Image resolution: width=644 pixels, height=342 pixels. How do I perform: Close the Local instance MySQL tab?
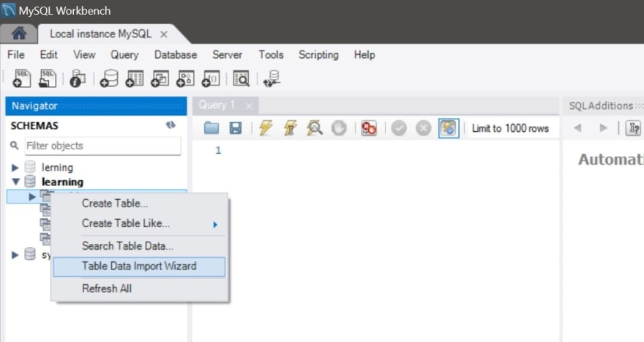pos(164,34)
